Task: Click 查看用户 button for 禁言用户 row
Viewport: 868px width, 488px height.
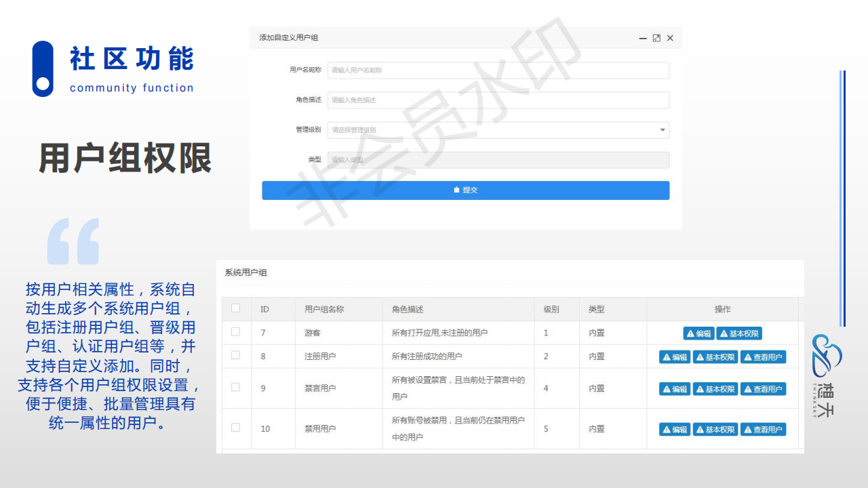Action: (x=763, y=389)
